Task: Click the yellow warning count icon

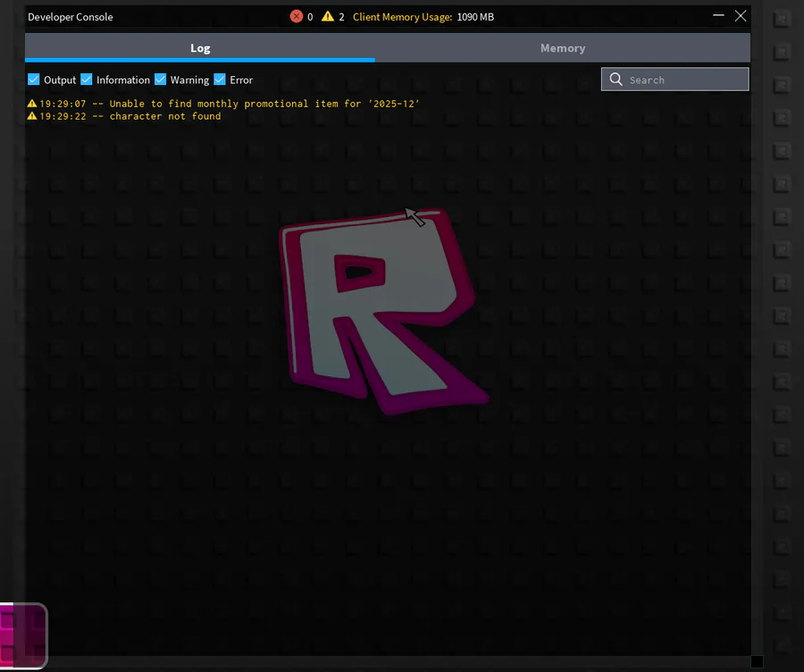Action: 328,16
